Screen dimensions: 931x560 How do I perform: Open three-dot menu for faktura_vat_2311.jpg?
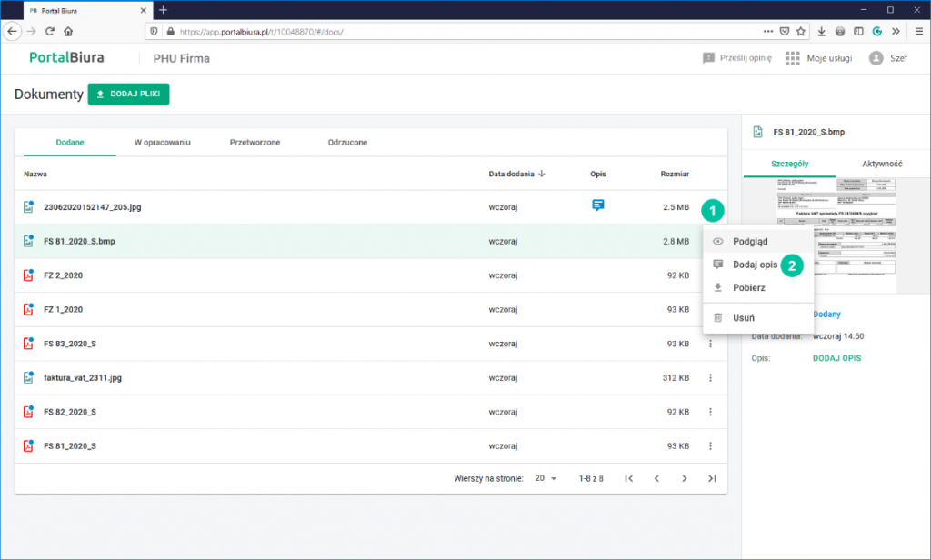click(710, 377)
